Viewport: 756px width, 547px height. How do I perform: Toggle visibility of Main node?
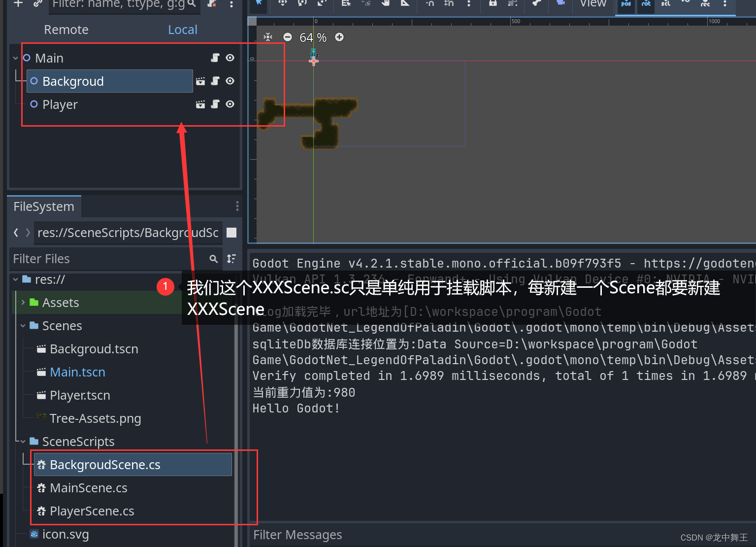click(x=230, y=58)
